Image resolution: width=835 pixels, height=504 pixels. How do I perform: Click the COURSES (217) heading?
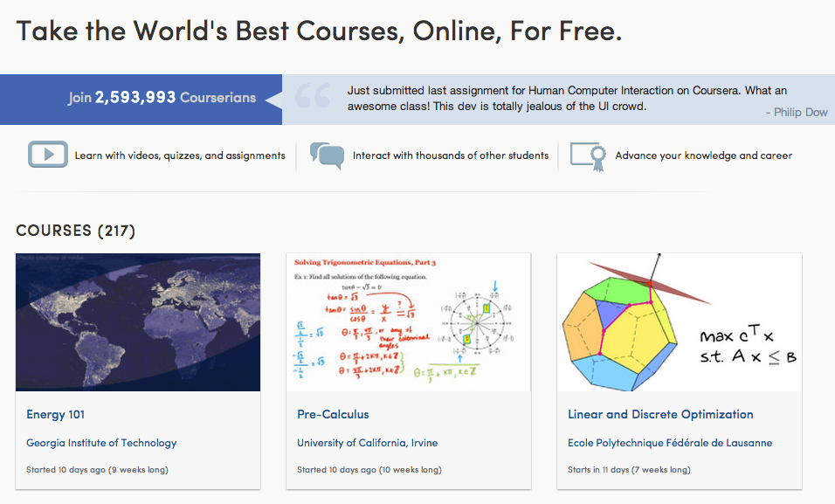click(x=76, y=231)
